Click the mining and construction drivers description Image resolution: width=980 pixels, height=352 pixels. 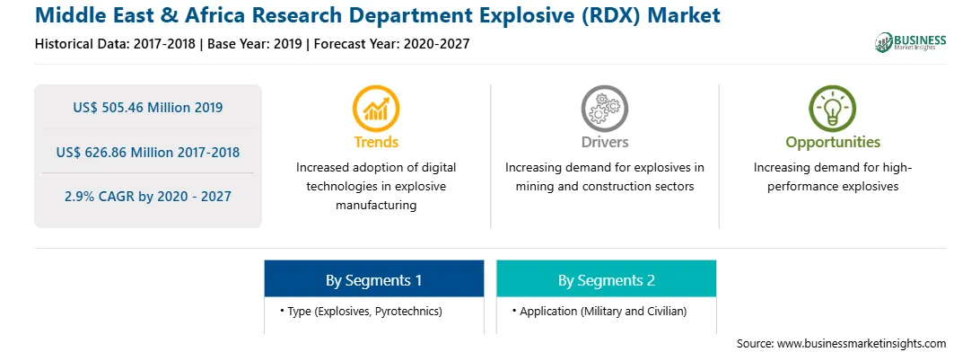tap(604, 177)
